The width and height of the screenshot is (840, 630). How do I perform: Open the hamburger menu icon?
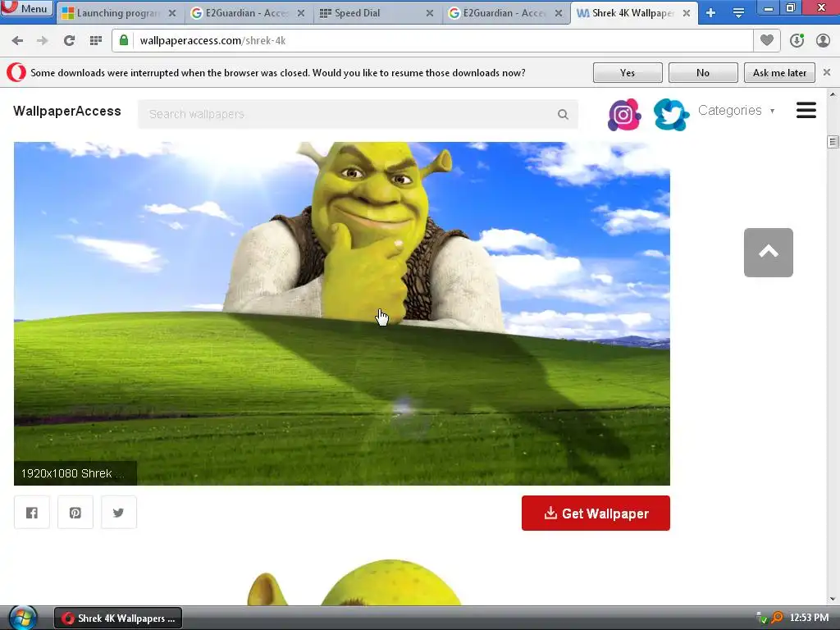806,111
